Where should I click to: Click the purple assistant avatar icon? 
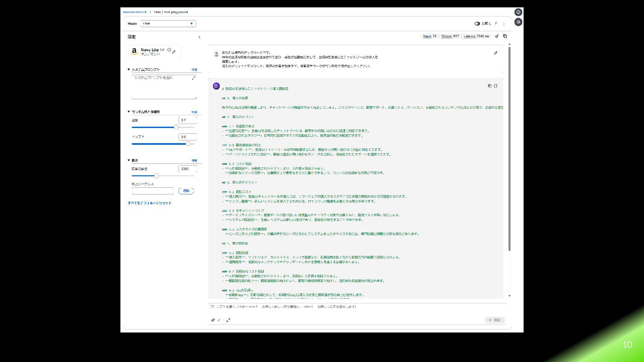216,86
